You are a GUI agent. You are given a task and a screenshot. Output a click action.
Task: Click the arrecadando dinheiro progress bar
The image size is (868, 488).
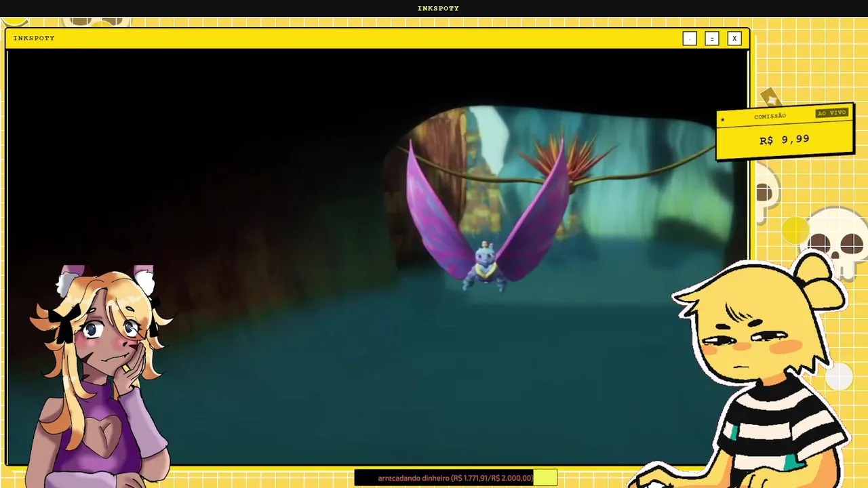tap(456, 478)
